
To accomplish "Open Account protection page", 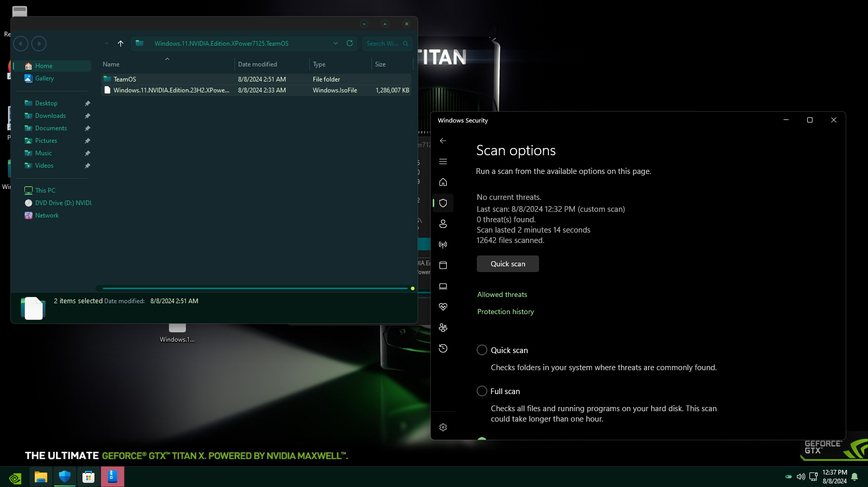I will (443, 224).
